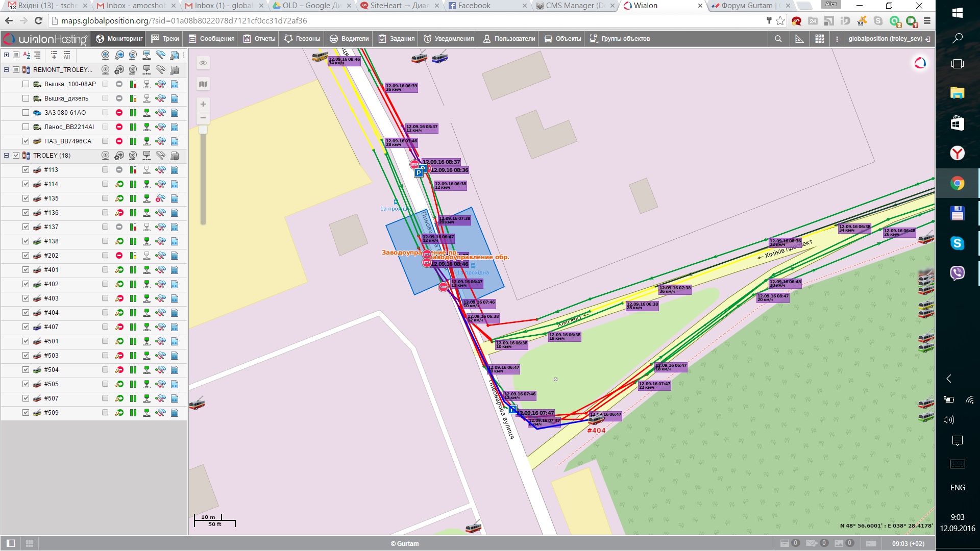This screenshot has width=980, height=551.
Task: Open the Геозоны tab
Action: click(x=302, y=39)
